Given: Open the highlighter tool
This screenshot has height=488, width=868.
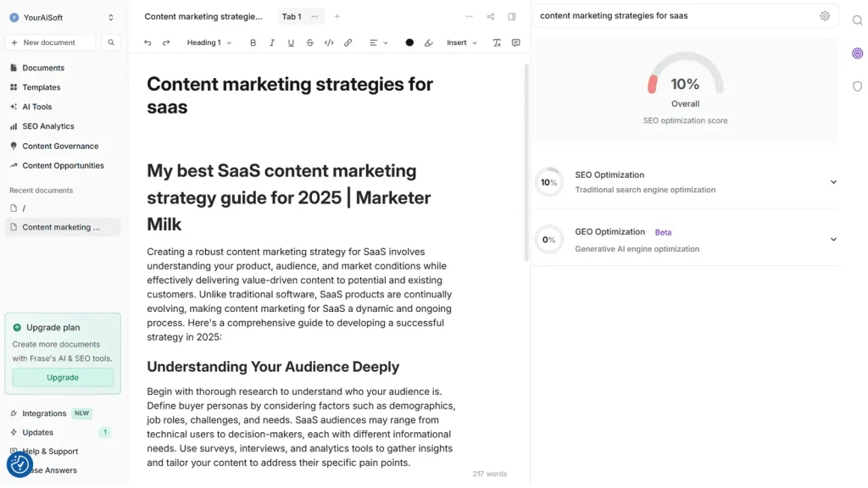Looking at the screenshot, I should tap(428, 42).
